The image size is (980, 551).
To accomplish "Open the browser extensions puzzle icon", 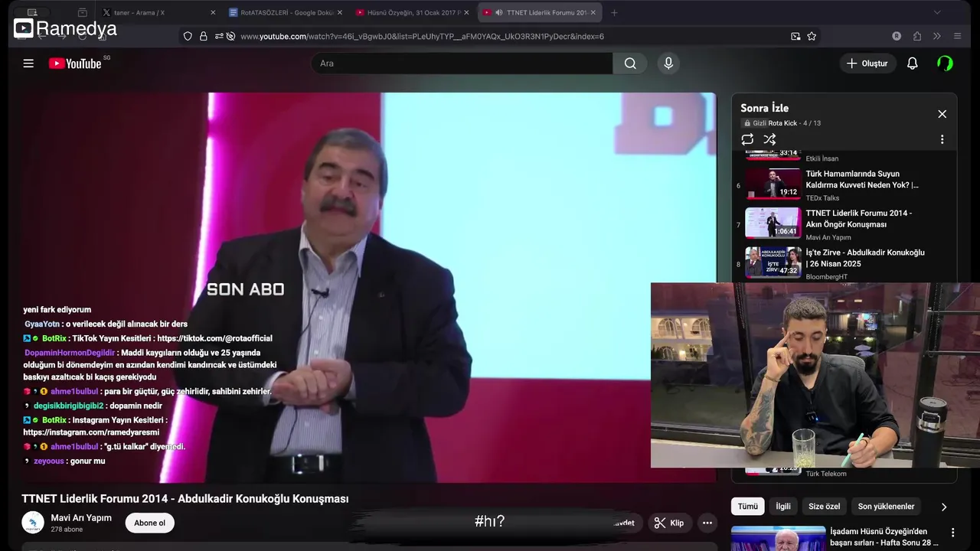I will coord(917,36).
